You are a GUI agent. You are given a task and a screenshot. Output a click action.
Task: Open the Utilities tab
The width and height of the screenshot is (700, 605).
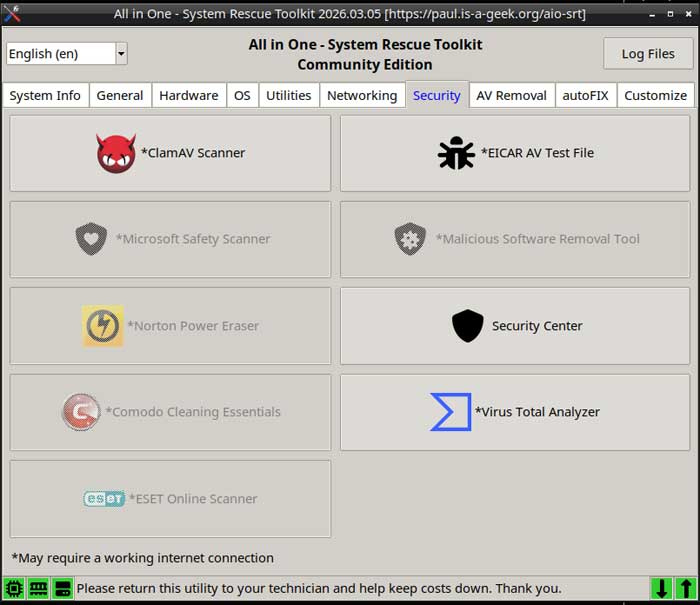288,96
